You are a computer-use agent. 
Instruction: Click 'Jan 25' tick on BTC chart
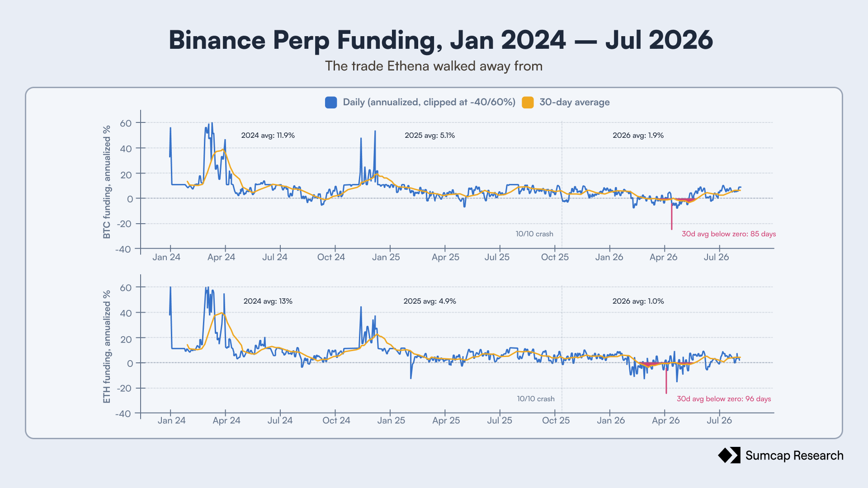[386, 257]
